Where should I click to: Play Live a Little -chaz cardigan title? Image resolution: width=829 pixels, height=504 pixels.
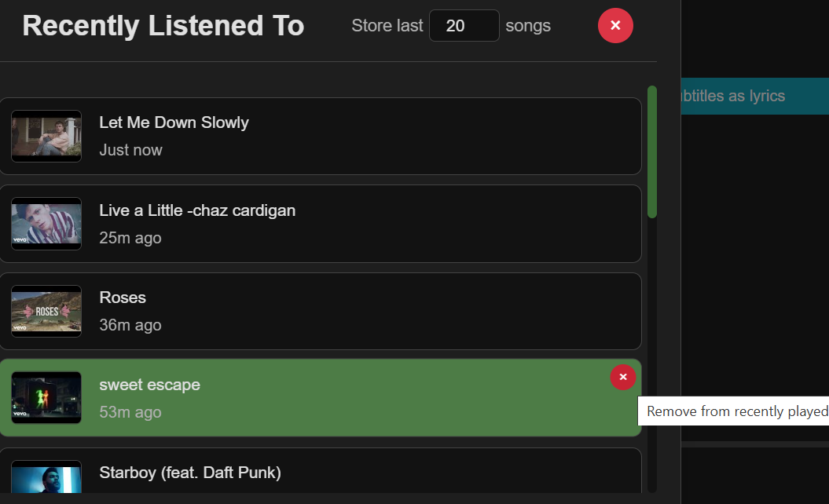197,210
